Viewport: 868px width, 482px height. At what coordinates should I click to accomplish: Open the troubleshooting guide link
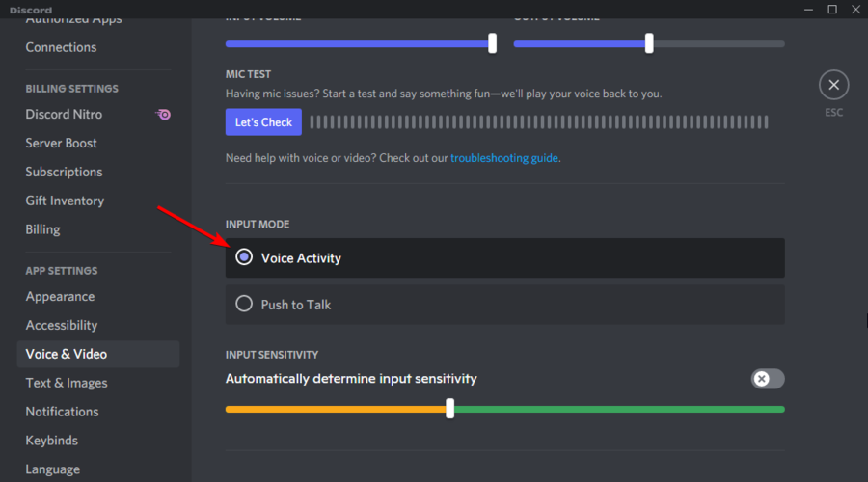pos(503,158)
